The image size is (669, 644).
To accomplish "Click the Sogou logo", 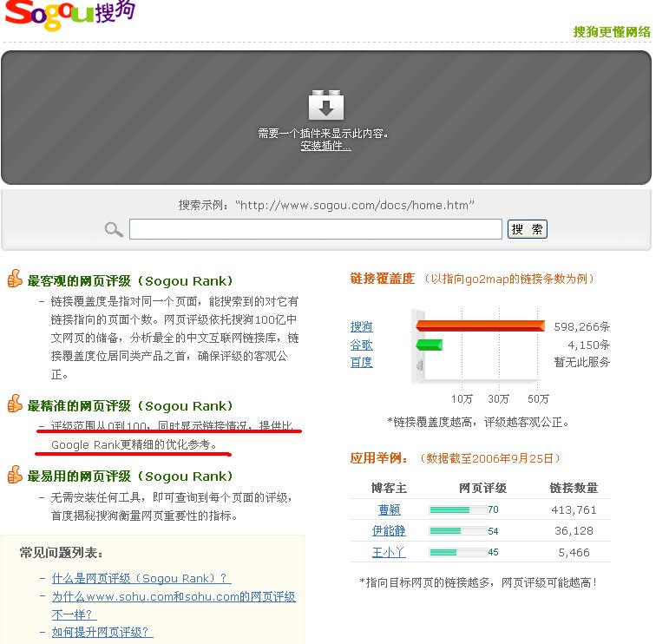I will [x=69, y=13].
